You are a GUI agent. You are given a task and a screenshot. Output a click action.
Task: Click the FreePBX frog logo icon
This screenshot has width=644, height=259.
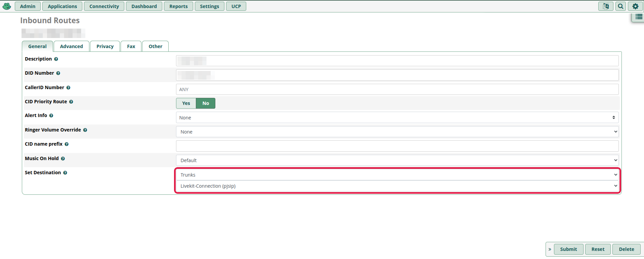pos(7,6)
